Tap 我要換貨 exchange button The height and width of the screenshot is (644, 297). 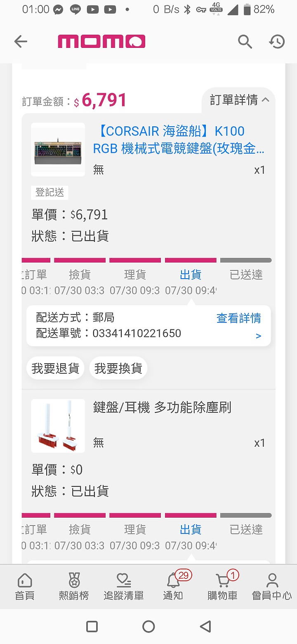coord(118,368)
